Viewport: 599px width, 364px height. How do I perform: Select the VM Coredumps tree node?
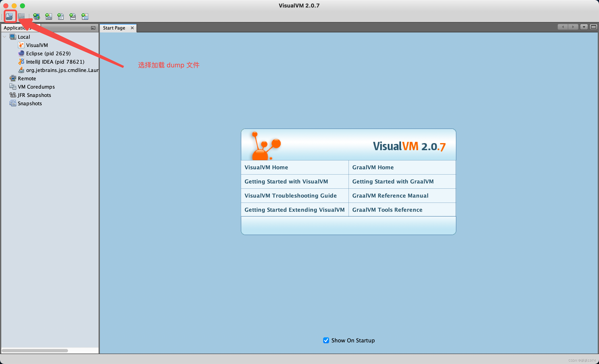tap(36, 87)
